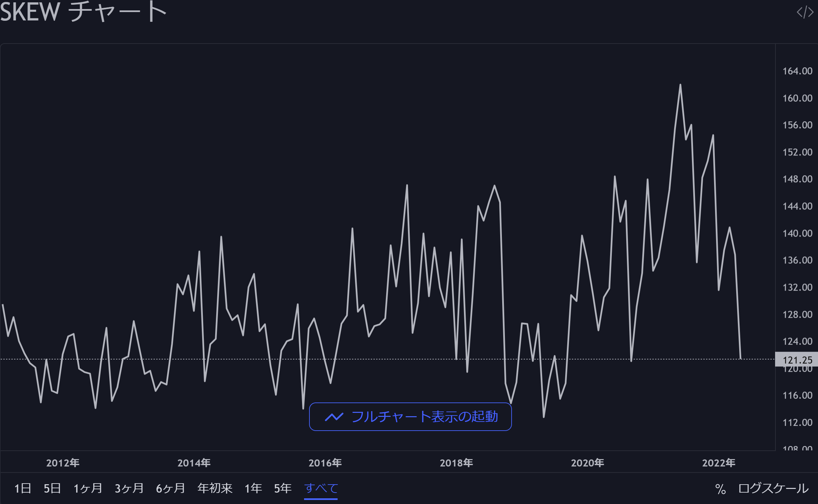Click the 2012年 time axis label
Viewport: 818px width, 504px height.
63,463
